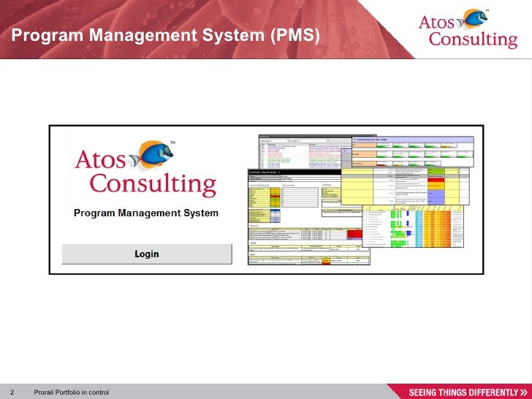Click the slide number 2 in footer
The height and width of the screenshot is (399, 532).
point(12,392)
